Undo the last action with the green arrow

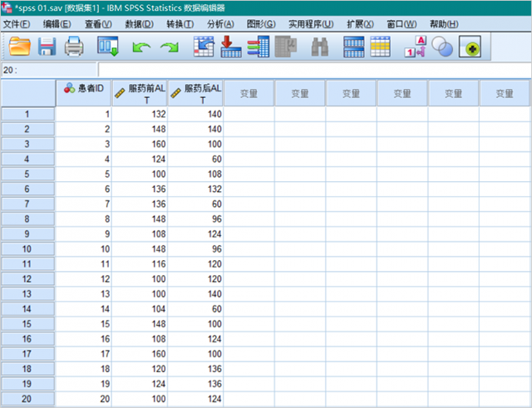pyautogui.click(x=141, y=47)
